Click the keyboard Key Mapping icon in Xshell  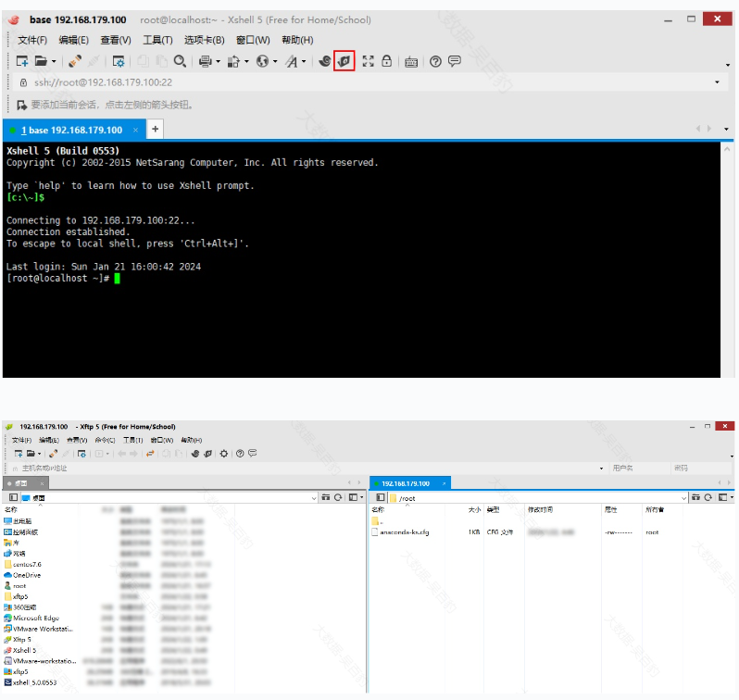coord(411,62)
